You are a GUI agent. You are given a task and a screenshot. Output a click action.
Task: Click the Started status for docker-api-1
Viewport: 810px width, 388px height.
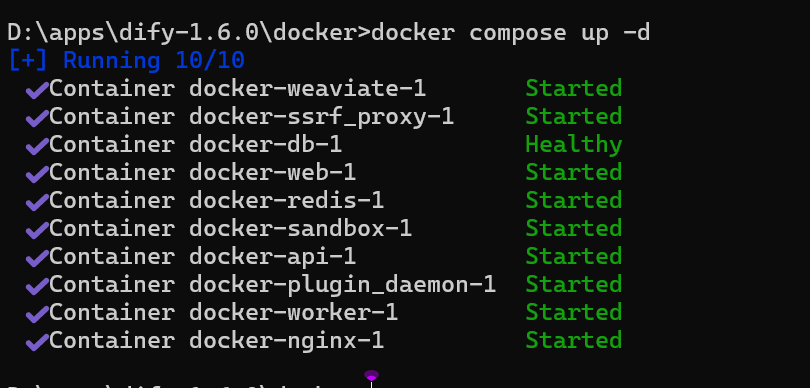click(x=573, y=256)
